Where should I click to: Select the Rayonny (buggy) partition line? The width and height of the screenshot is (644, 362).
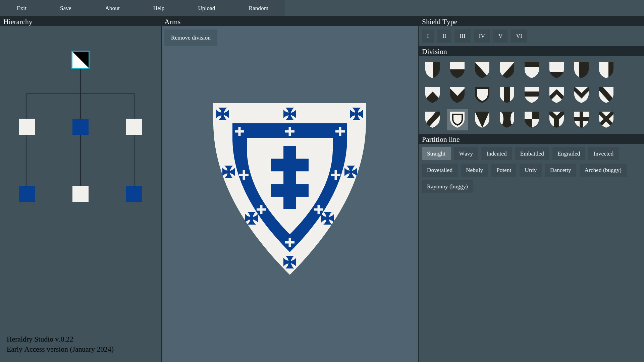pyautogui.click(x=447, y=186)
